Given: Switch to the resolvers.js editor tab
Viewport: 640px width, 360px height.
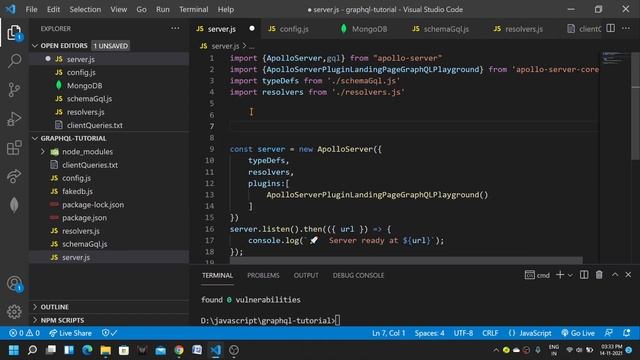Looking at the screenshot, I should (x=524, y=29).
